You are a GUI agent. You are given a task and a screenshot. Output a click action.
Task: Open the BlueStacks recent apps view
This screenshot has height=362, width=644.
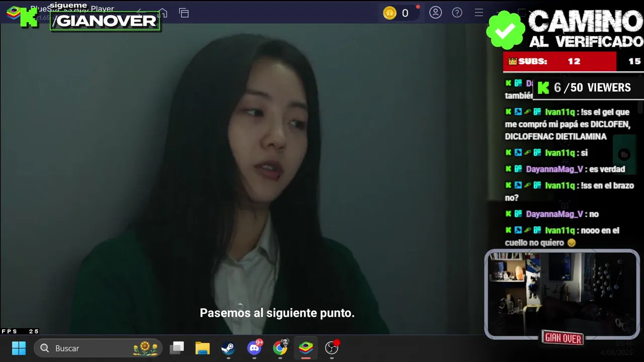coord(184,13)
